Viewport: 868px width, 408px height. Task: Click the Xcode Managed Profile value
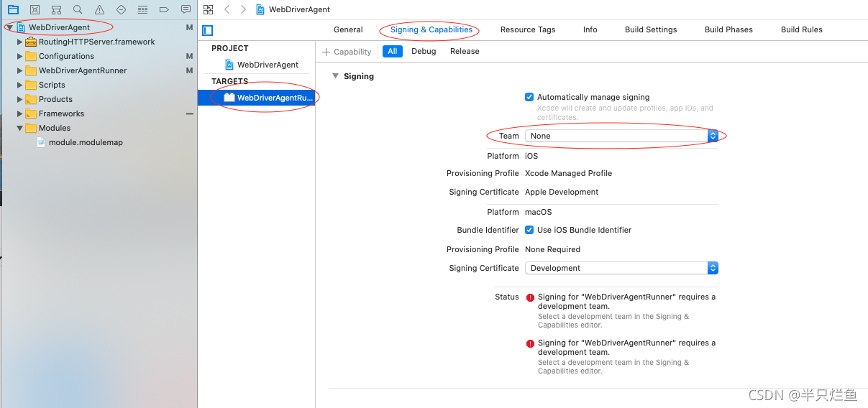(568, 173)
